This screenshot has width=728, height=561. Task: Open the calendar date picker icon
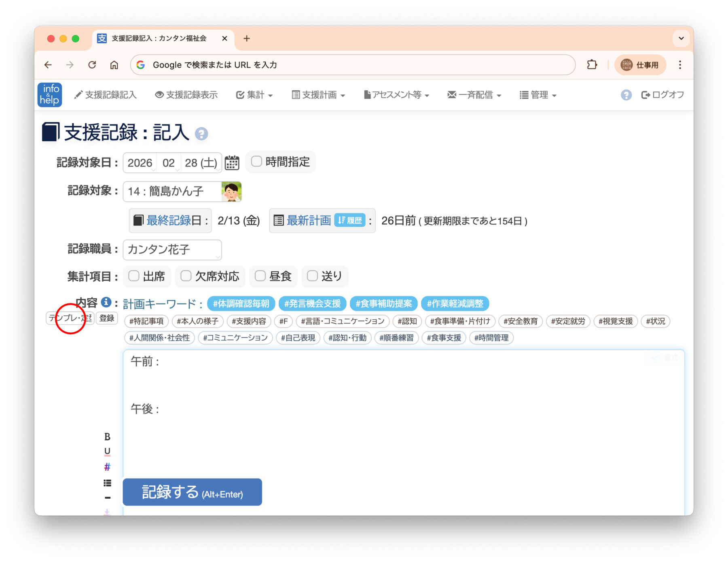coord(232,163)
